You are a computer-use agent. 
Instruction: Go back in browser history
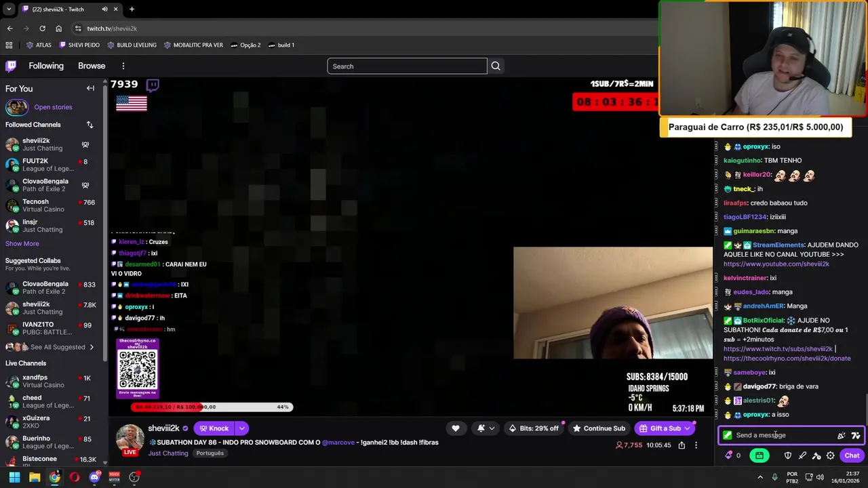click(x=9, y=28)
